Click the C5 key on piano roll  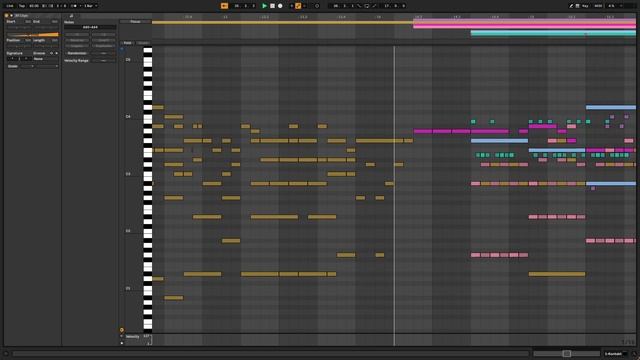pos(147,60)
